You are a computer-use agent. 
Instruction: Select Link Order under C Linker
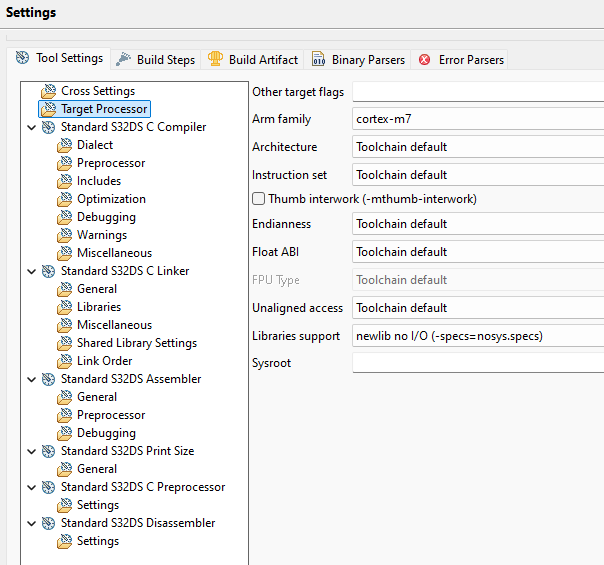[104, 361]
